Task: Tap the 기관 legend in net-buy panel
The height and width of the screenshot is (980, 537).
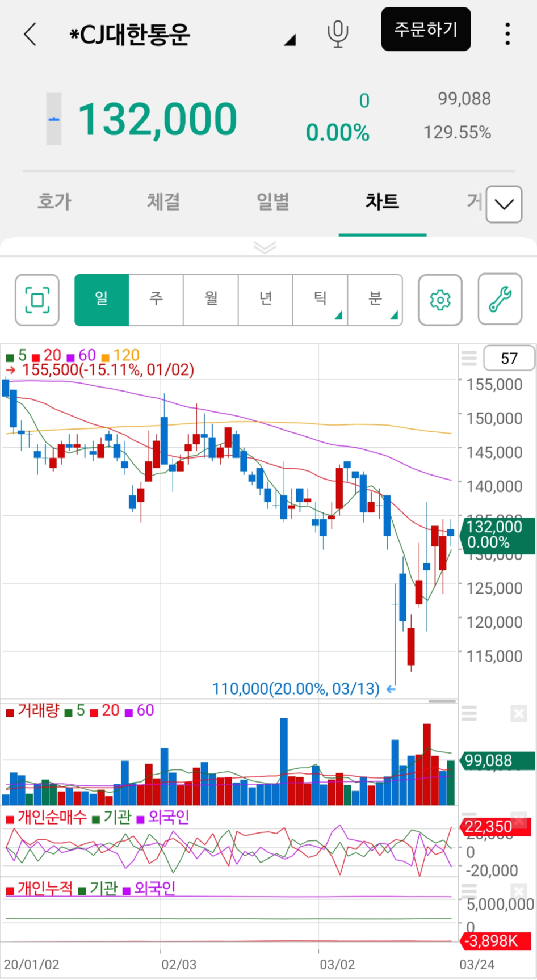Action: pyautogui.click(x=112, y=818)
